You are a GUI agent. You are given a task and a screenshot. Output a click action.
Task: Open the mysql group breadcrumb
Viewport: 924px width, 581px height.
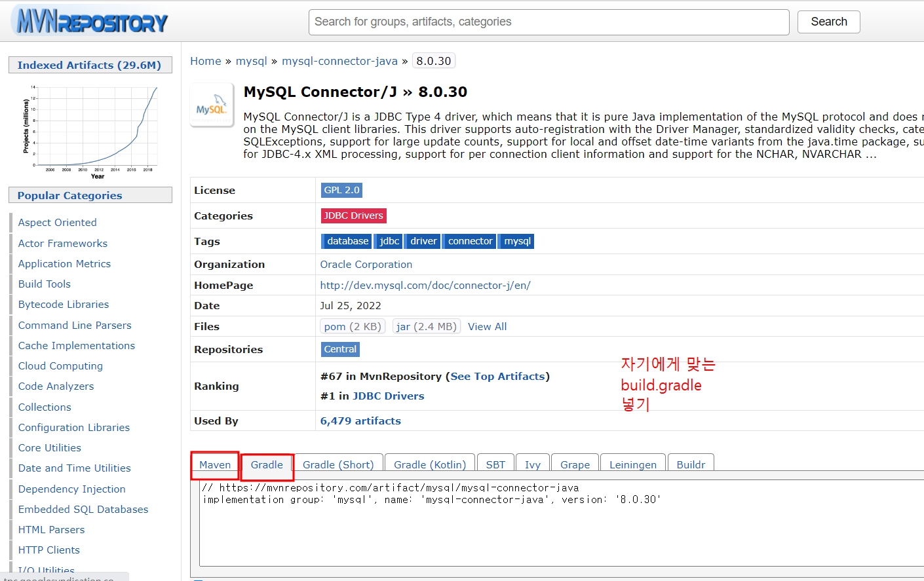(x=252, y=61)
